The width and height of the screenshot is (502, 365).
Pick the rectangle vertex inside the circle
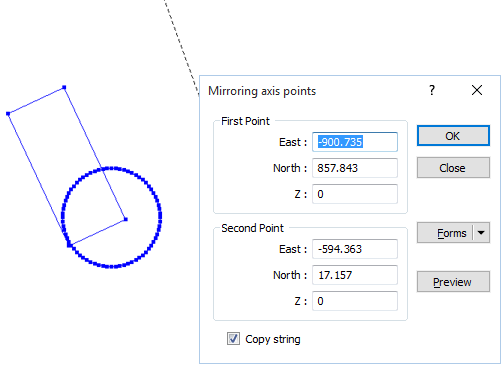(x=126, y=219)
